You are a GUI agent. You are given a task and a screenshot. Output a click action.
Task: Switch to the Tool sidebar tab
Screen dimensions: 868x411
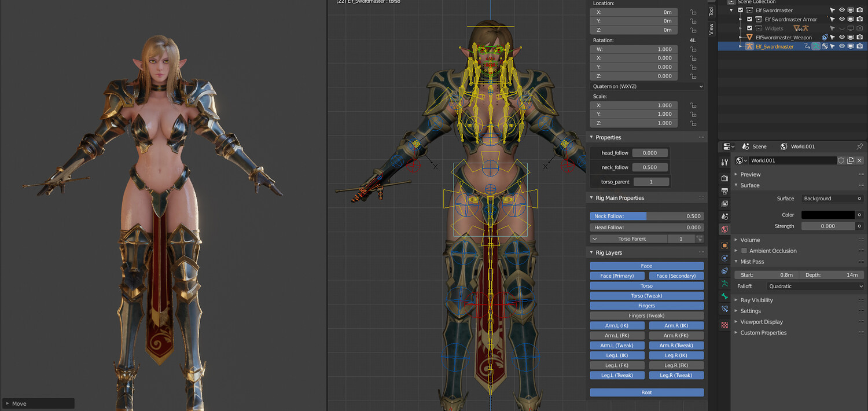coord(712,11)
